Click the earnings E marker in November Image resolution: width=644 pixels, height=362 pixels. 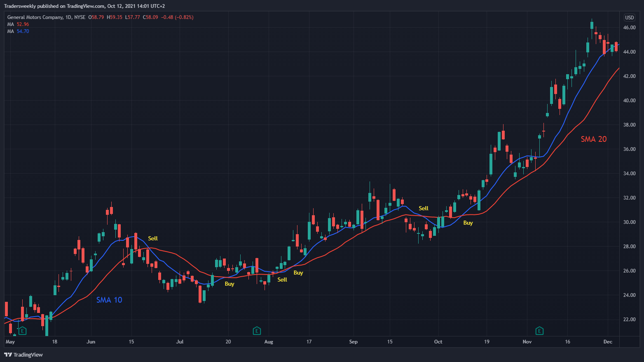[x=539, y=331]
